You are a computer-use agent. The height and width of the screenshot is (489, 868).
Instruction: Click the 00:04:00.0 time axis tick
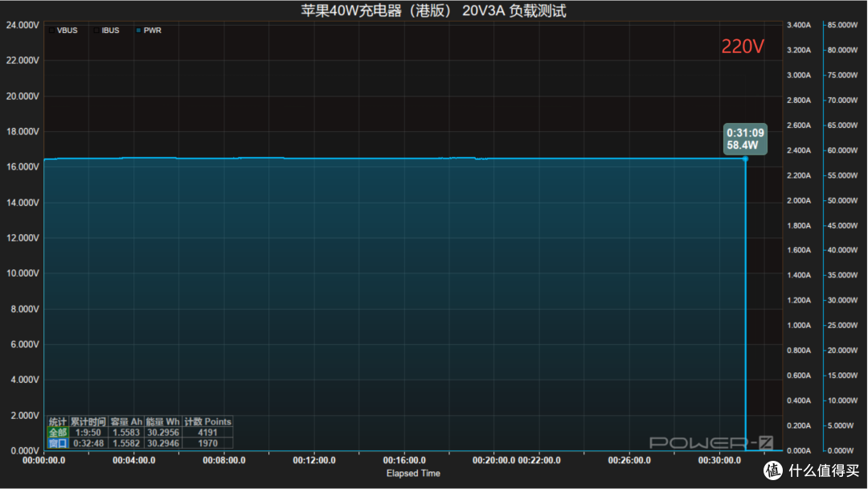[x=134, y=460]
